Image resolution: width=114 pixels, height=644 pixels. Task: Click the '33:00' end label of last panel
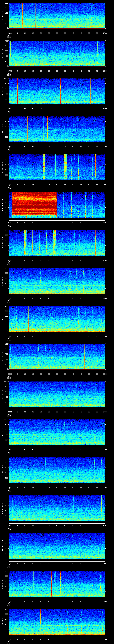[x=105, y=639]
